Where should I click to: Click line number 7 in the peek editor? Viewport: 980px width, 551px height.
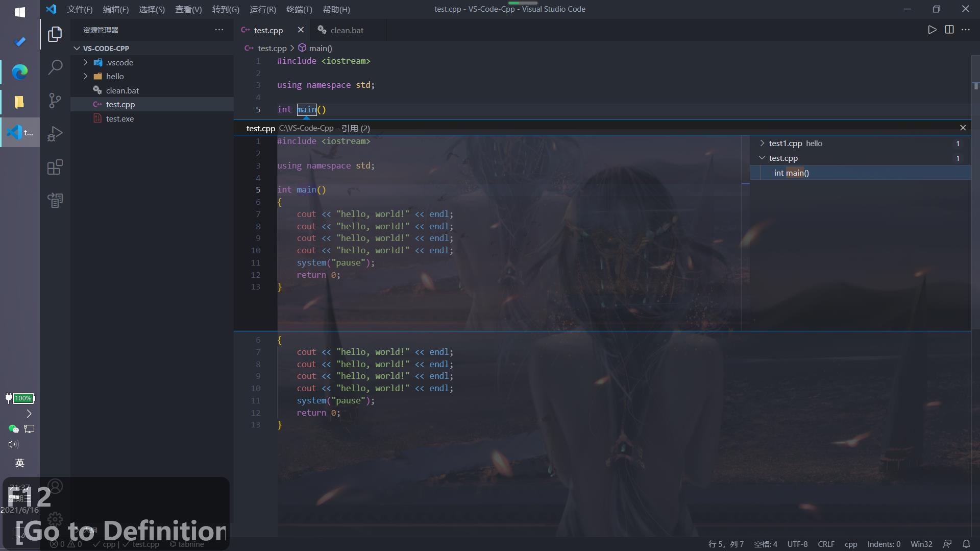pyautogui.click(x=258, y=214)
